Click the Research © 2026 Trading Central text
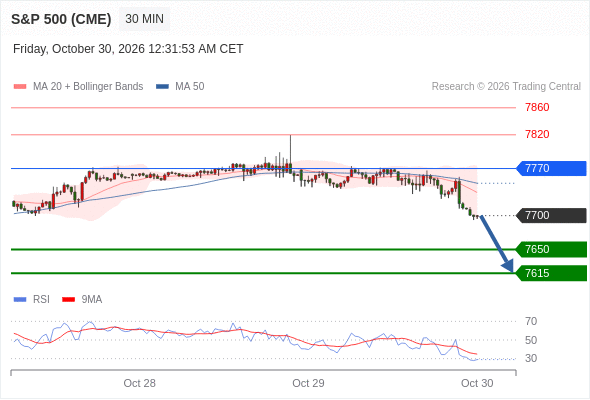 point(506,87)
